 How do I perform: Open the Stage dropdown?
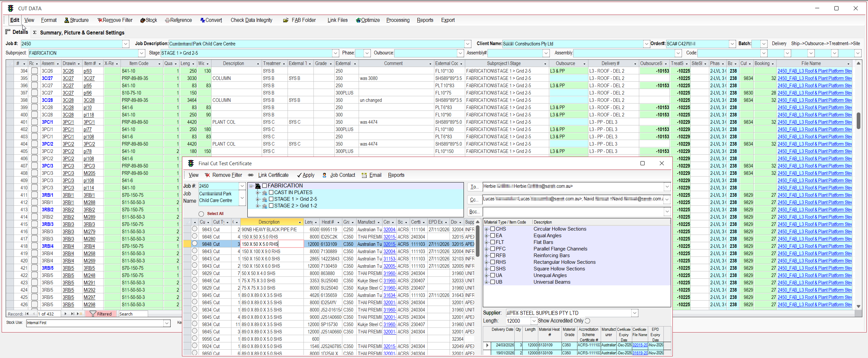(336, 53)
